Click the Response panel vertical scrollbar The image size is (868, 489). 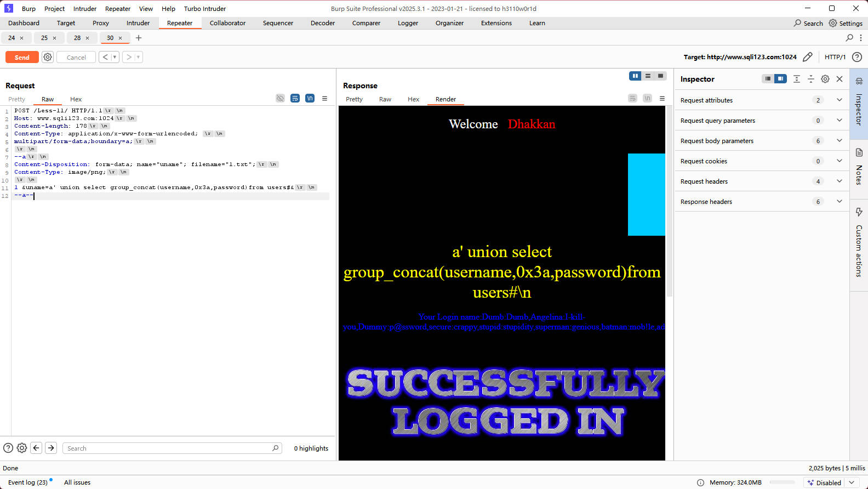pos(669,201)
